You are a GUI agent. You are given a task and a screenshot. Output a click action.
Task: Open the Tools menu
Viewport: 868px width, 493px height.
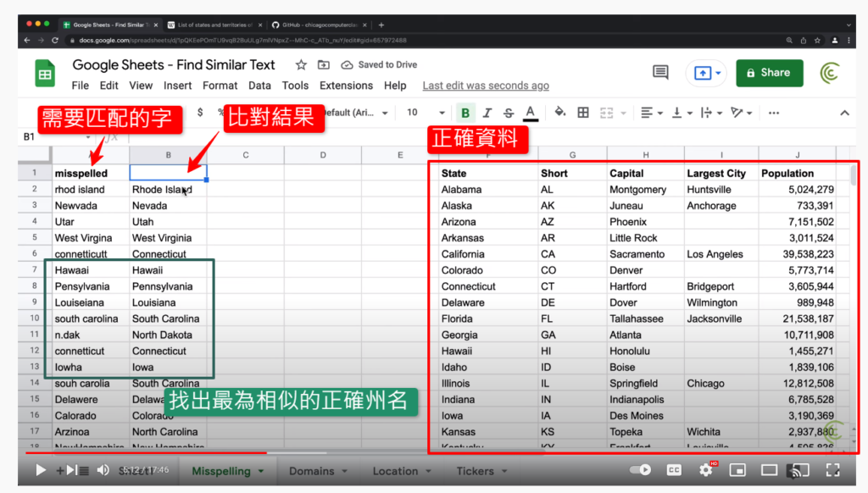coord(295,86)
